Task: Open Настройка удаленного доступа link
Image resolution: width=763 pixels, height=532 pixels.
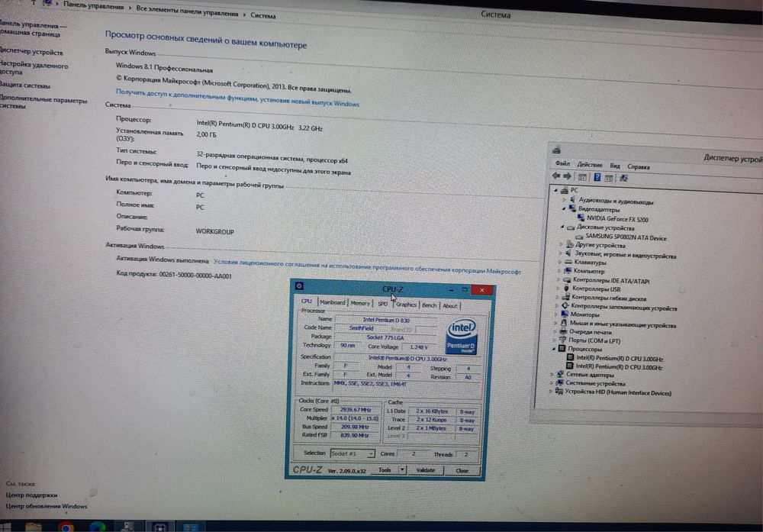Action: click(33, 69)
